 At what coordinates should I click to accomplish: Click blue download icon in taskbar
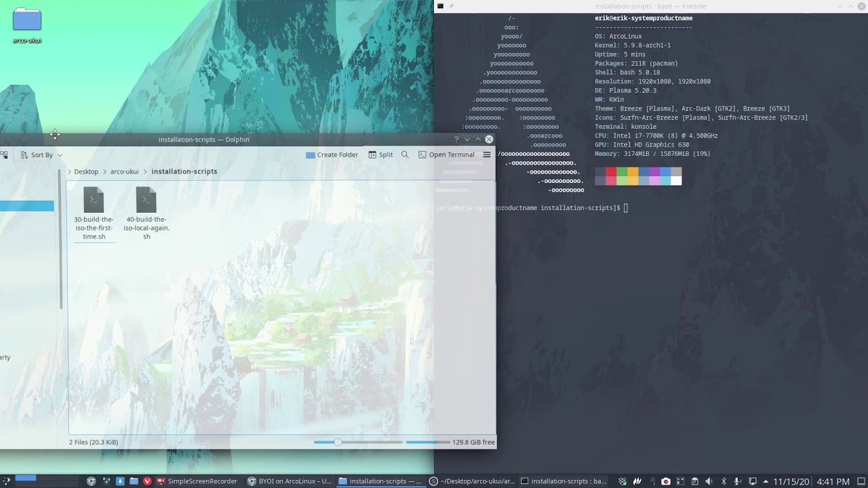point(120,481)
